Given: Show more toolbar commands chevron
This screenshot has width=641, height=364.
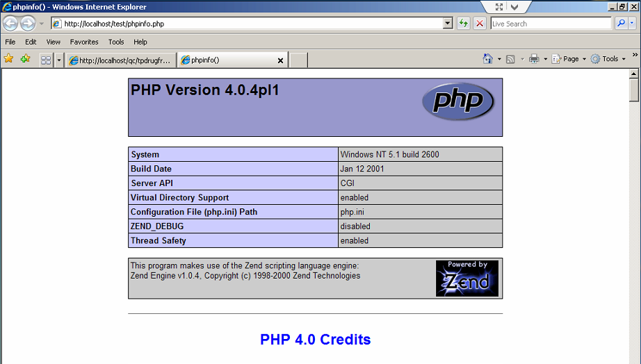Looking at the screenshot, I should (x=635, y=55).
